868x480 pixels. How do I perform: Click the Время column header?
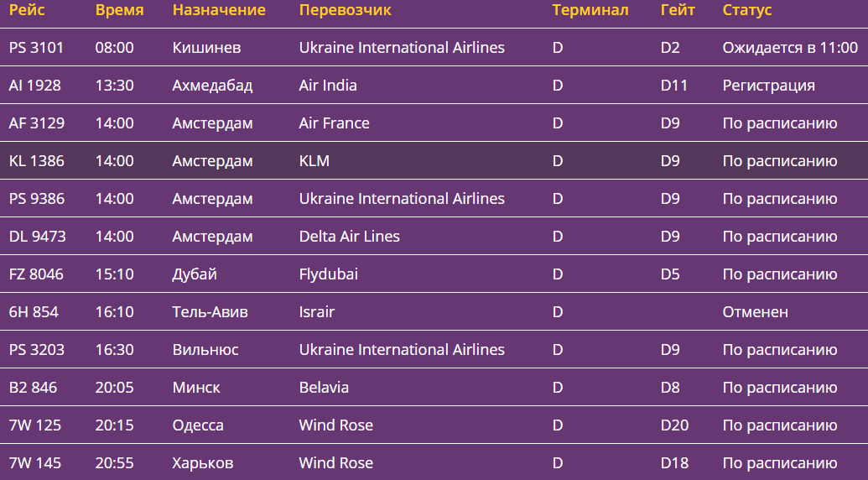(x=119, y=10)
